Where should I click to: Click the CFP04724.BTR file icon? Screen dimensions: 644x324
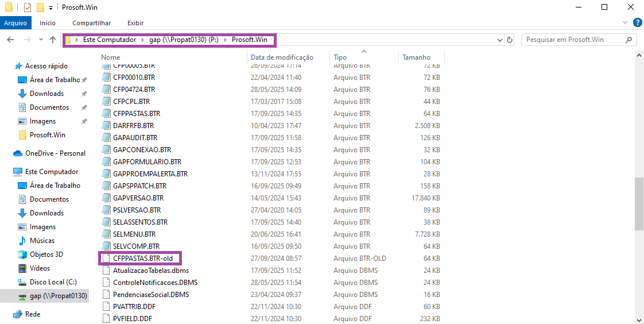click(x=106, y=89)
